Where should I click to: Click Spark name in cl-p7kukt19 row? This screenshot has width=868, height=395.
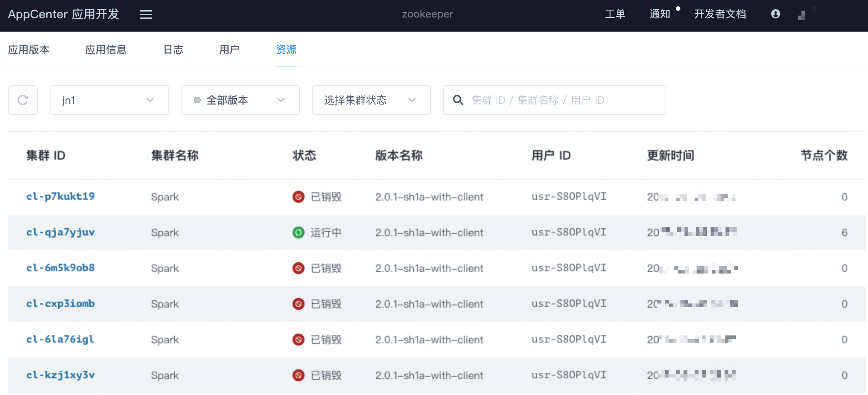(165, 197)
